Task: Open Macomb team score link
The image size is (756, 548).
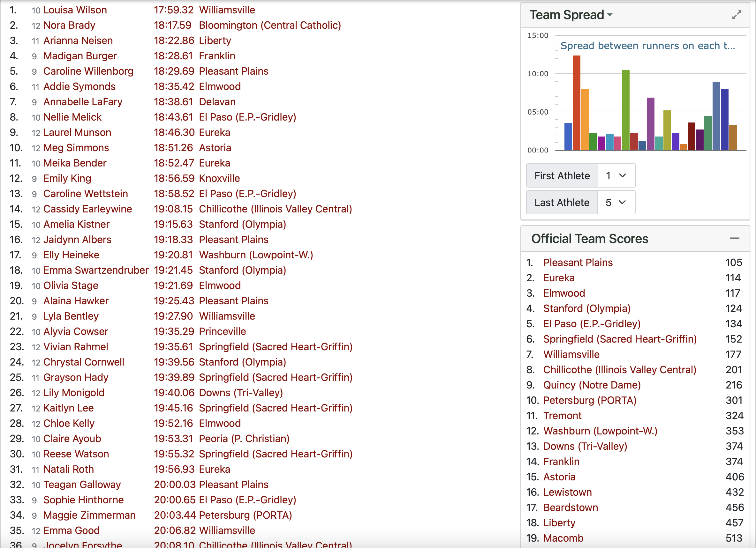Action: click(563, 539)
